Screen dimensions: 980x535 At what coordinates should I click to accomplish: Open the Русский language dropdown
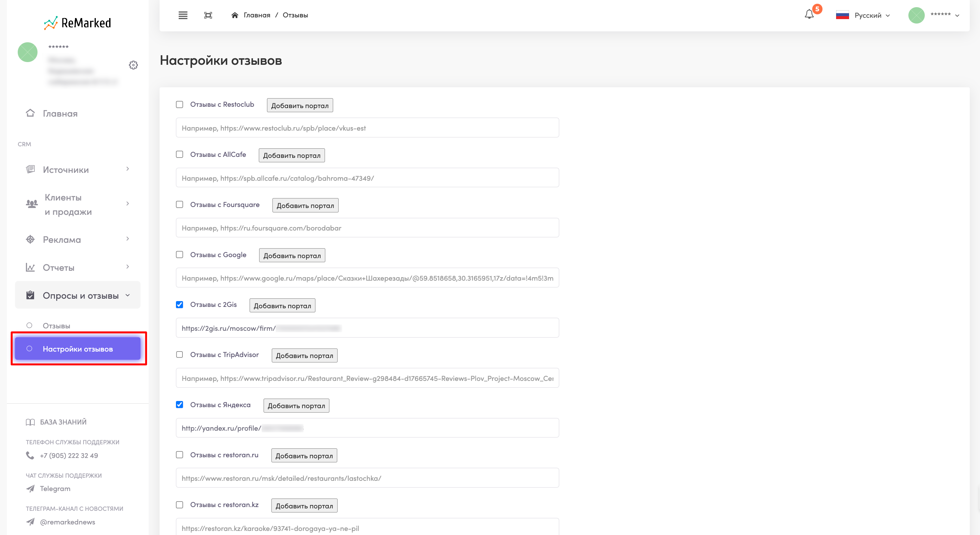[x=872, y=16]
